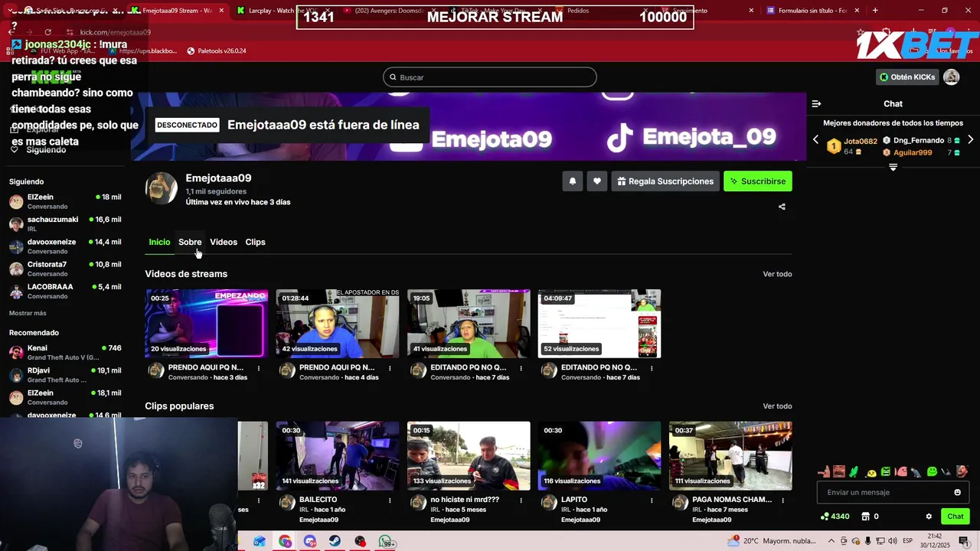Open RDjavi recommended channel

pos(65,375)
